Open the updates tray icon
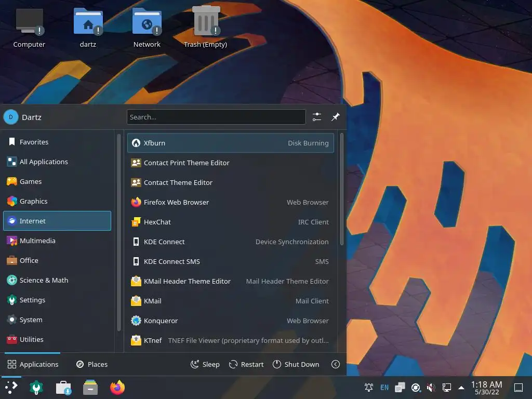532x399 pixels. (416, 387)
